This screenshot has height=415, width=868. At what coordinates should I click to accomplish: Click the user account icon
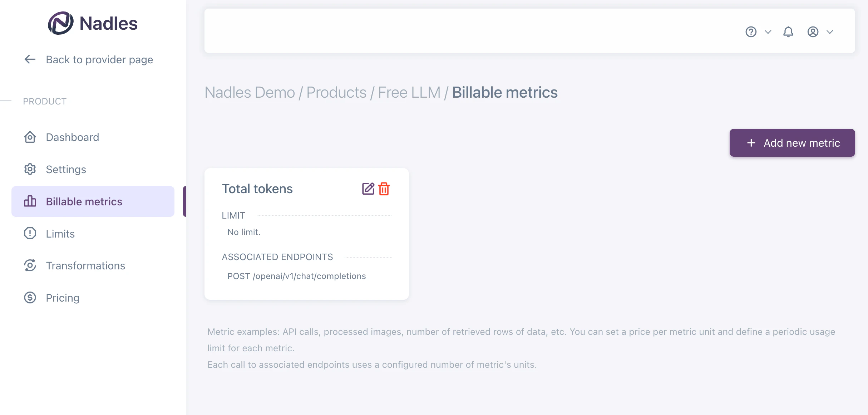(813, 32)
